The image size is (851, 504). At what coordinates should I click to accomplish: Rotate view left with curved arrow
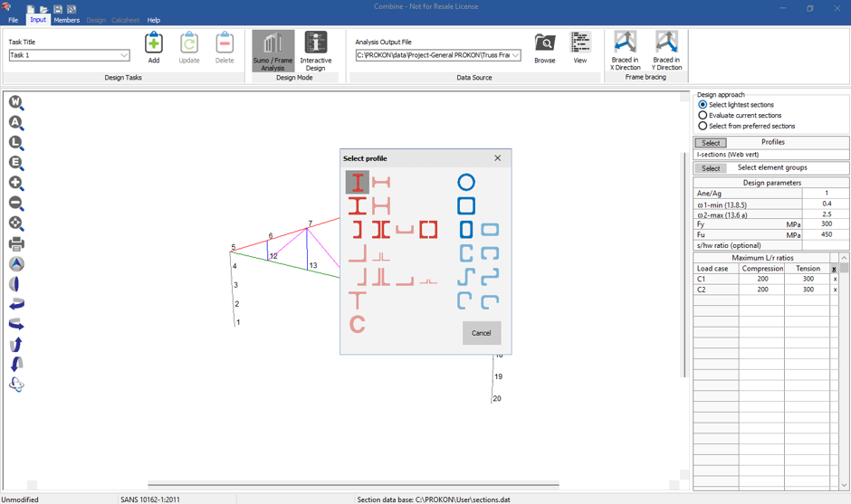click(16, 304)
